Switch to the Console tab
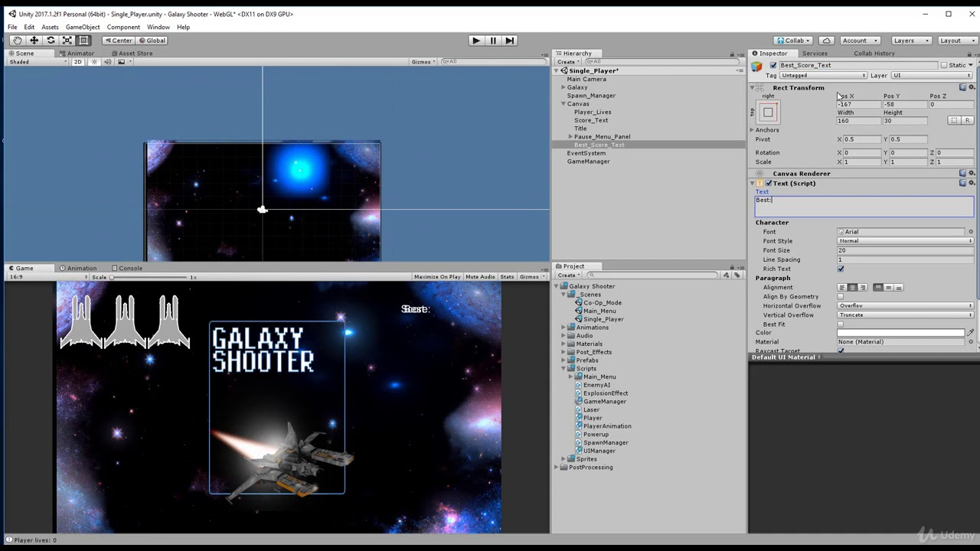Image resolution: width=980 pixels, height=551 pixels. pos(127,269)
